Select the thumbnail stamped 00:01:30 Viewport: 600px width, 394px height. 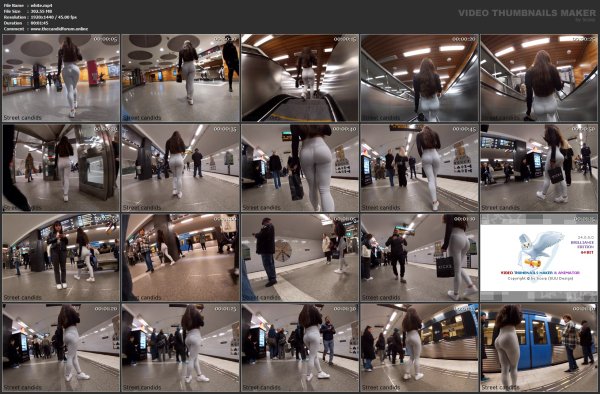pos(300,348)
